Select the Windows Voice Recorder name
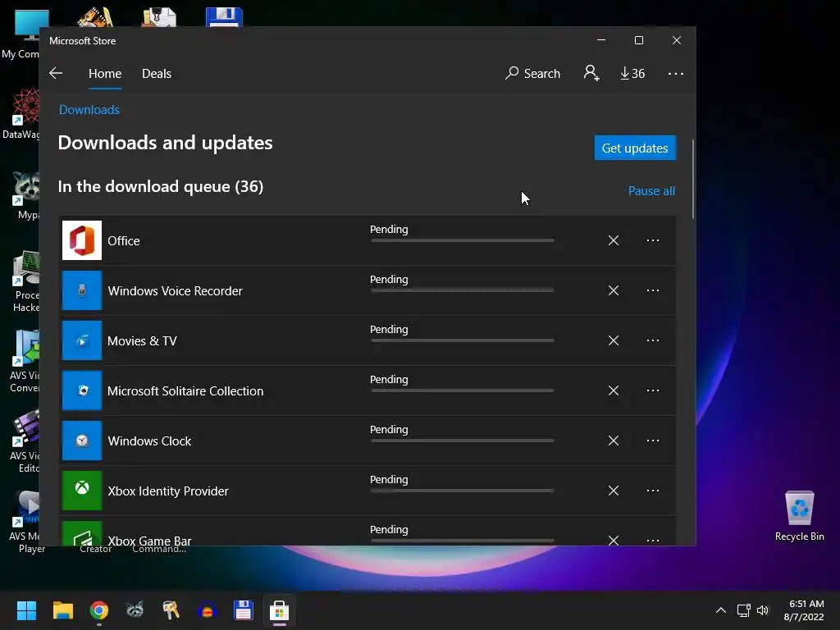840x630 pixels. (176, 291)
